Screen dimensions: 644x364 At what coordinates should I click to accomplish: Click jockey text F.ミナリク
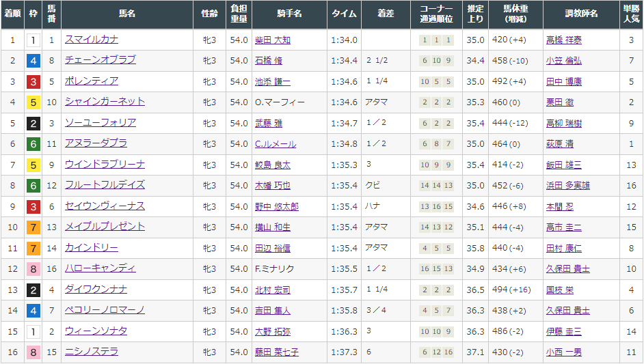pyautogui.click(x=274, y=269)
